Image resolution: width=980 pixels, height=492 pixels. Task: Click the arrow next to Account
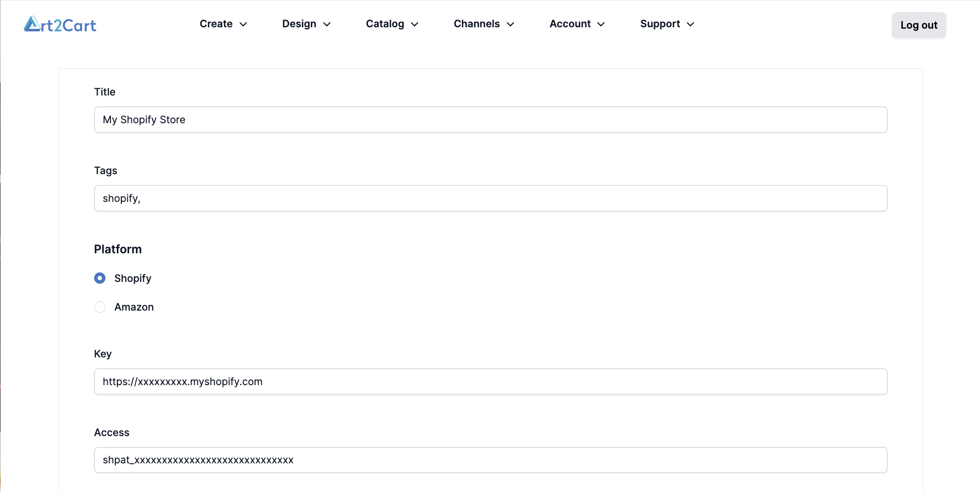click(x=601, y=24)
